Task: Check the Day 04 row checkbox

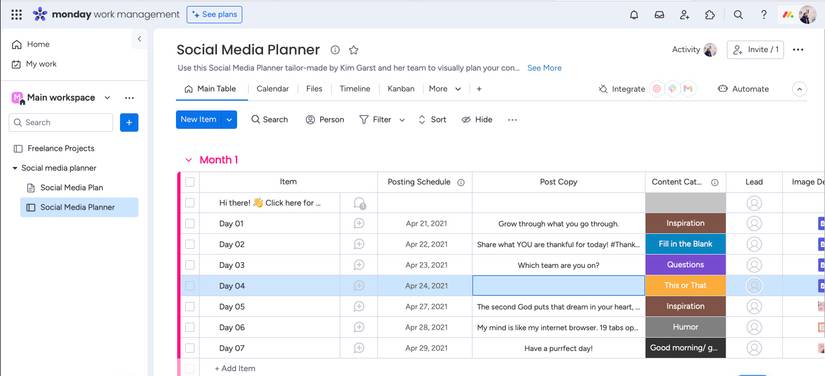Action: coord(190,286)
